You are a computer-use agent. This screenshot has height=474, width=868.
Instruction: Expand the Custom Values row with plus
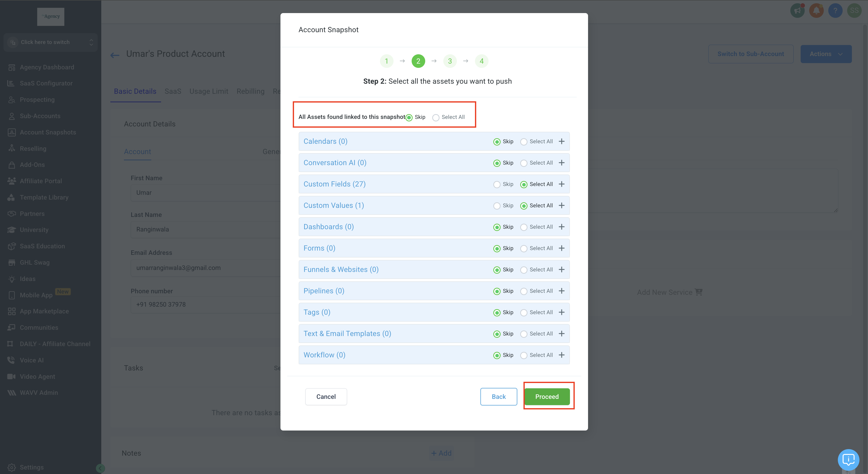coord(561,206)
